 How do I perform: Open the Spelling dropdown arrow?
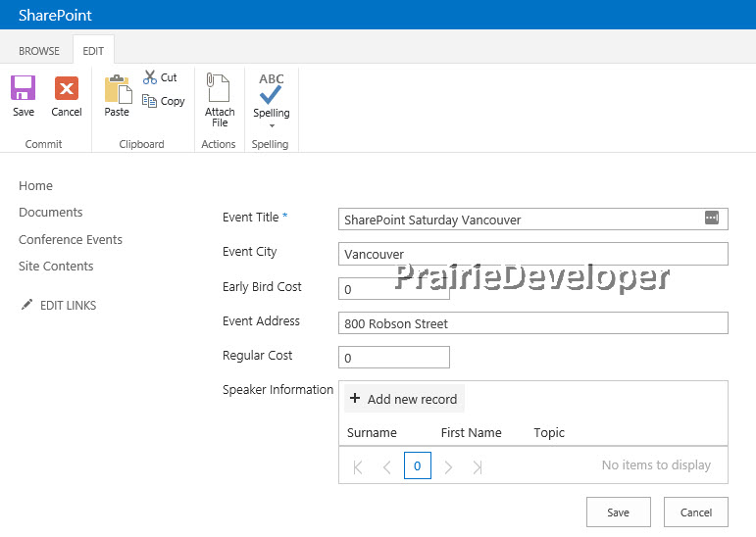pyautogui.click(x=272, y=125)
